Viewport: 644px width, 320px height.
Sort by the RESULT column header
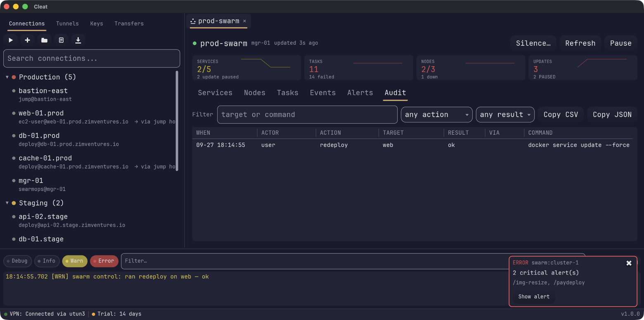tap(458, 133)
